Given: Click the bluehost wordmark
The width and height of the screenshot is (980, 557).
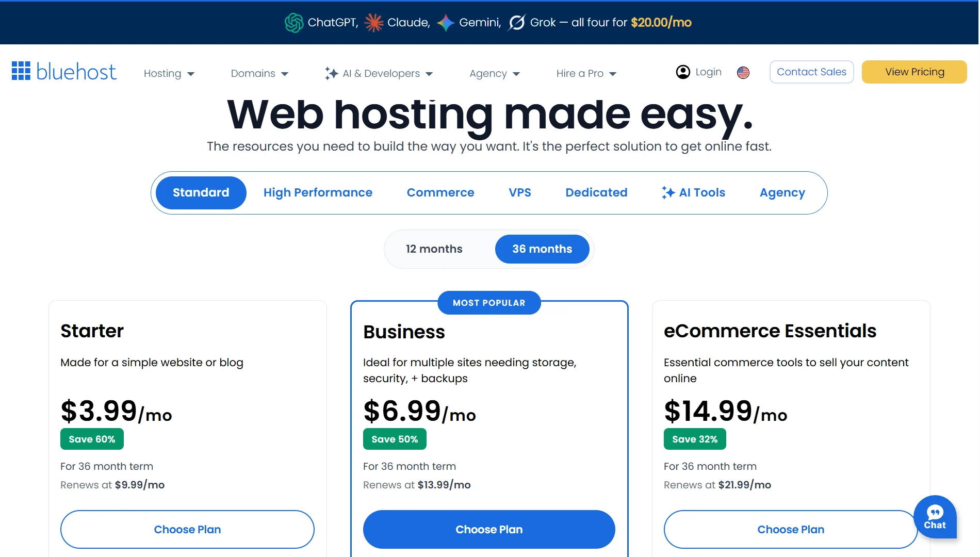Looking at the screenshot, I should click(76, 72).
